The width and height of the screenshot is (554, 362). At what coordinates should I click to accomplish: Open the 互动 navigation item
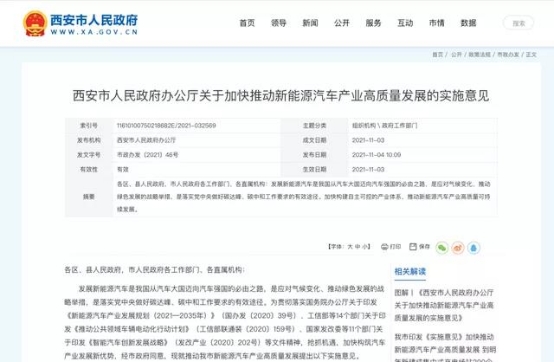click(x=405, y=23)
